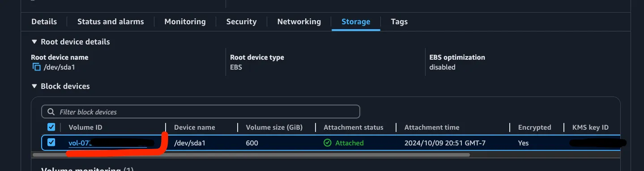Toggle the select-all checkbox in table header
Image resolution: width=644 pixels, height=171 pixels.
point(51,127)
